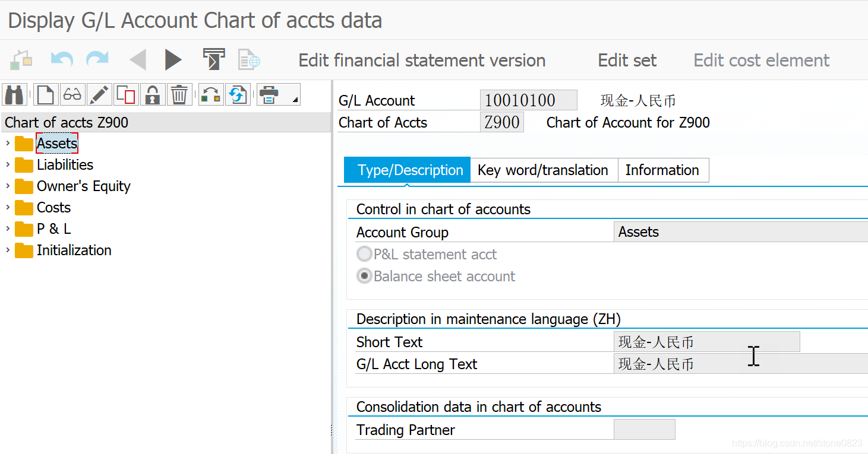Click the print icon in tree toolbar

click(x=270, y=94)
